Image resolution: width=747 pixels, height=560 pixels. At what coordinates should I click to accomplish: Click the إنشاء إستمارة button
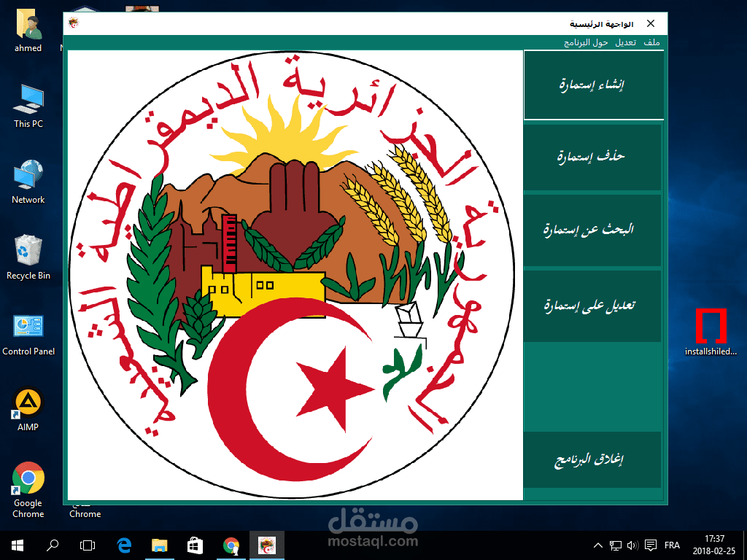[x=593, y=85]
